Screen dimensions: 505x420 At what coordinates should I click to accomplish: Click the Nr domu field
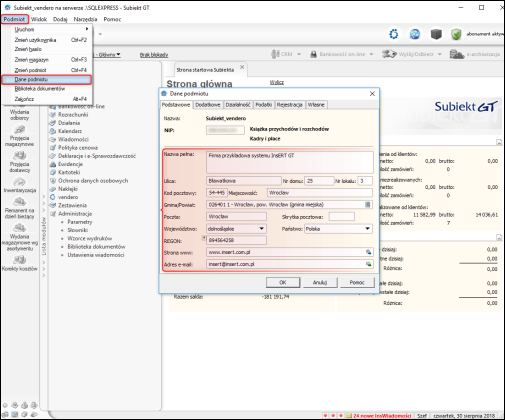pyautogui.click(x=319, y=181)
